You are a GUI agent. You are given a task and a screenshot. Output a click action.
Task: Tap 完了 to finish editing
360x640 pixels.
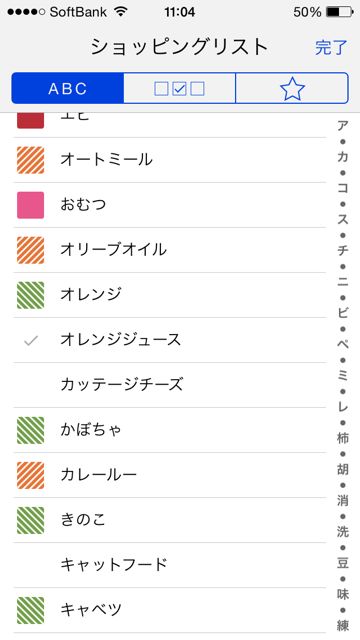click(x=331, y=48)
